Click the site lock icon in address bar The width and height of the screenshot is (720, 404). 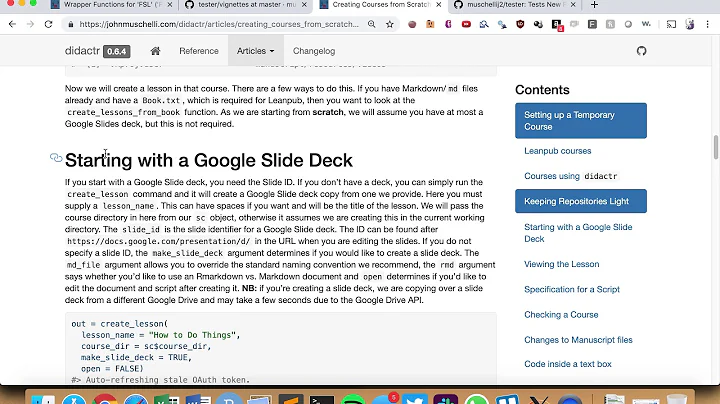[x=71, y=24]
